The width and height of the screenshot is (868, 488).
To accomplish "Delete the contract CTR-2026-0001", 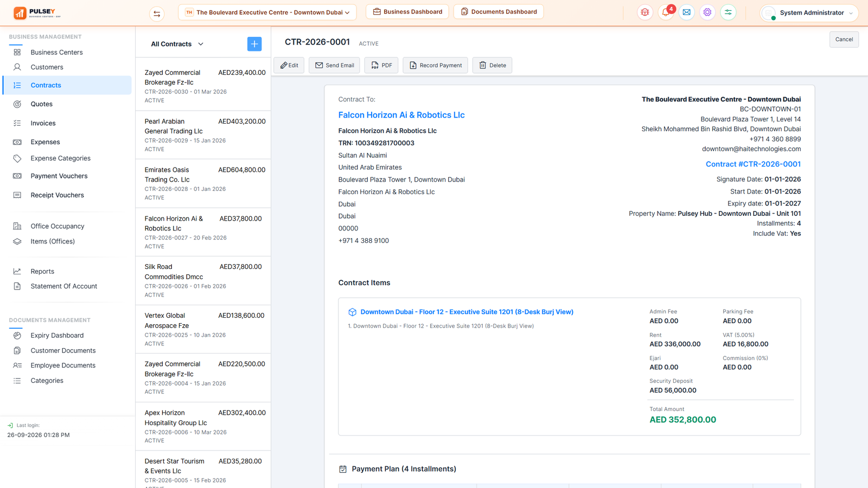I will click(x=493, y=65).
